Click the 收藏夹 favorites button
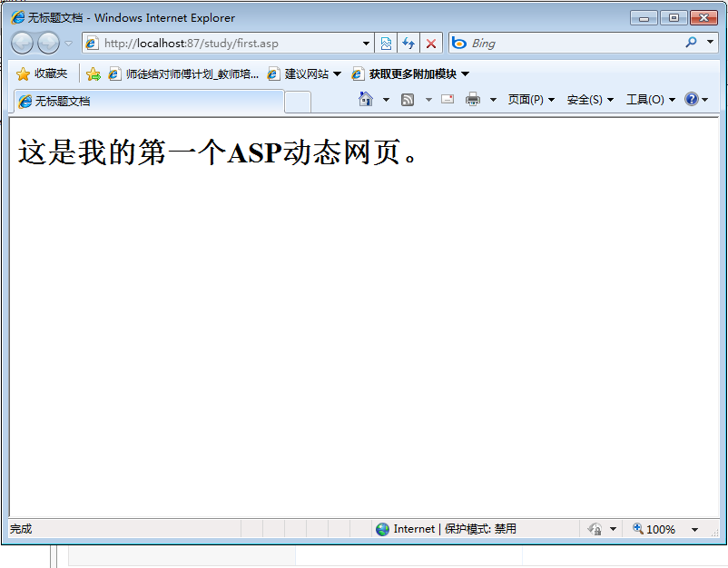Screen dimensions: 728x568 click(42, 73)
